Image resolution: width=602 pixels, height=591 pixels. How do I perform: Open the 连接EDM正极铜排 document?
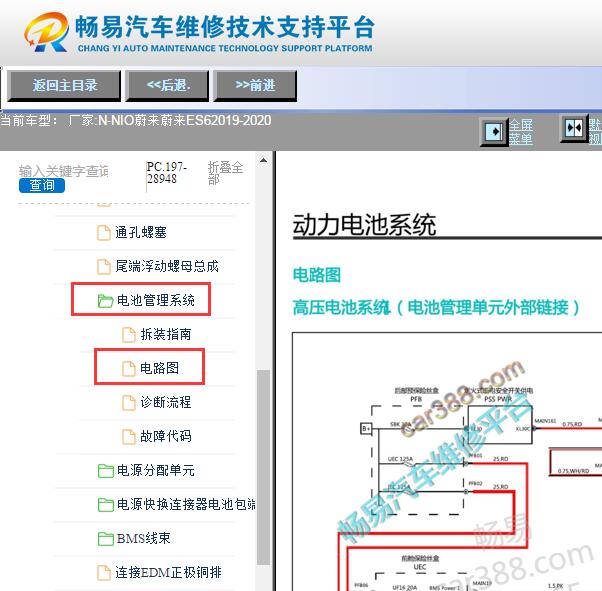(168, 572)
